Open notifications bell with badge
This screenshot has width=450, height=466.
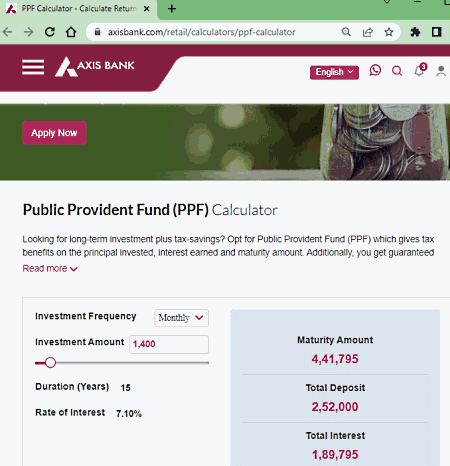[420, 70]
